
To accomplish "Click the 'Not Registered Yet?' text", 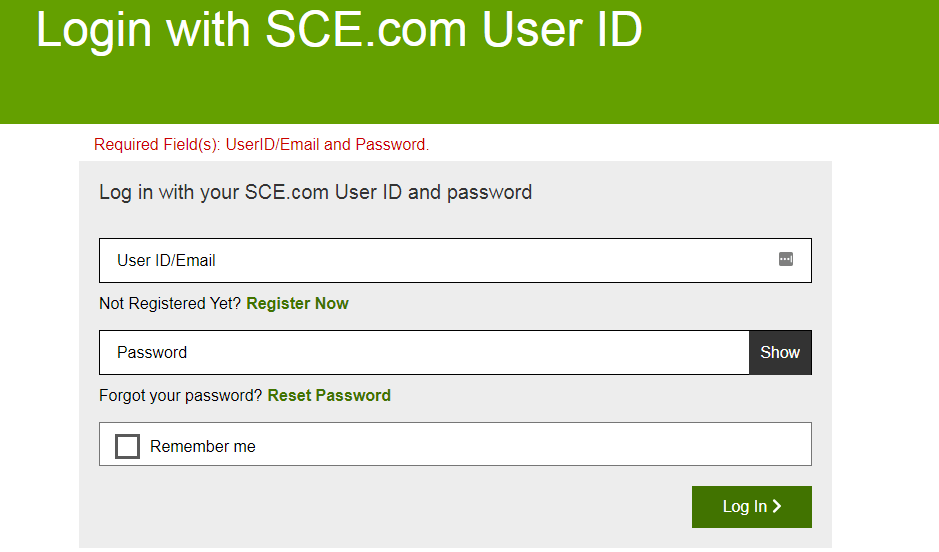I will 170,303.
